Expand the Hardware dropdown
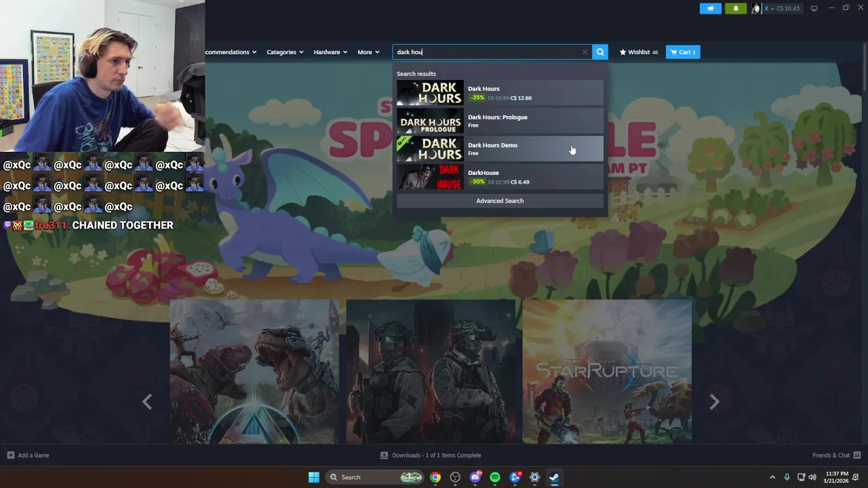 (330, 52)
